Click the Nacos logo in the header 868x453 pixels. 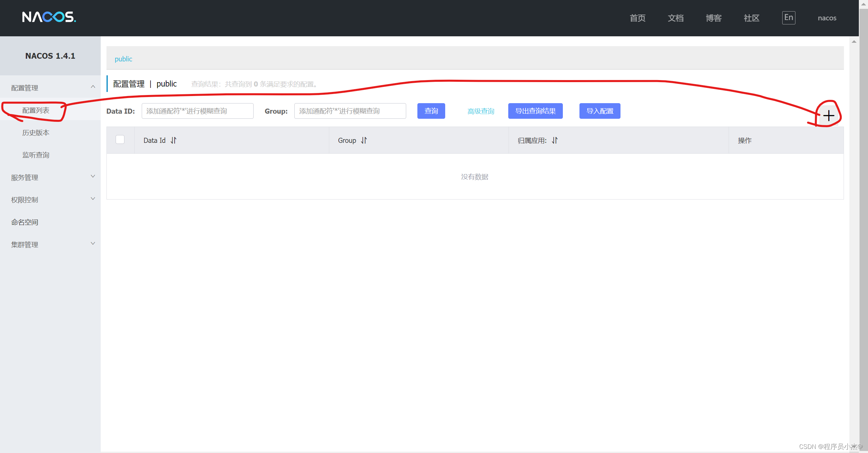point(49,17)
